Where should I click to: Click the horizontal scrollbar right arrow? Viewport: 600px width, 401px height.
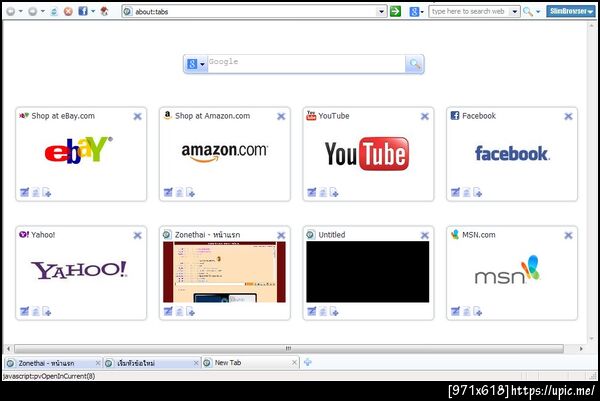click(581, 349)
